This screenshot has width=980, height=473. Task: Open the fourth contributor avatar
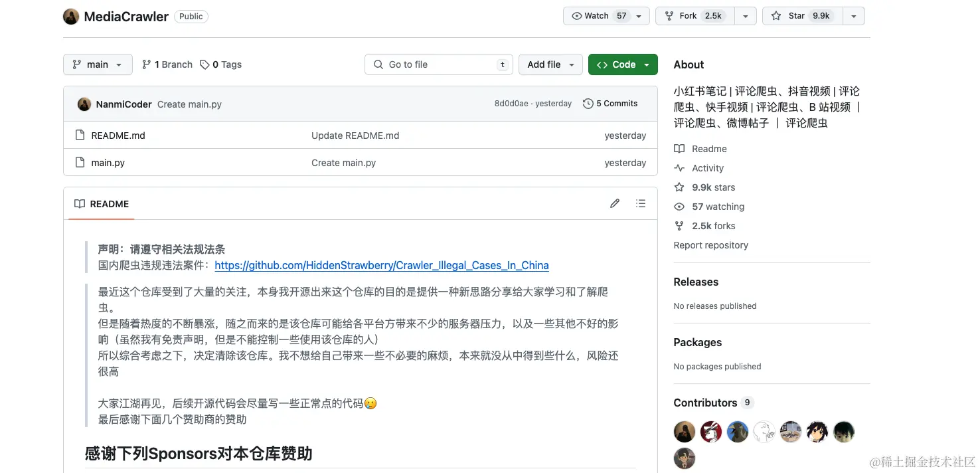(764, 432)
